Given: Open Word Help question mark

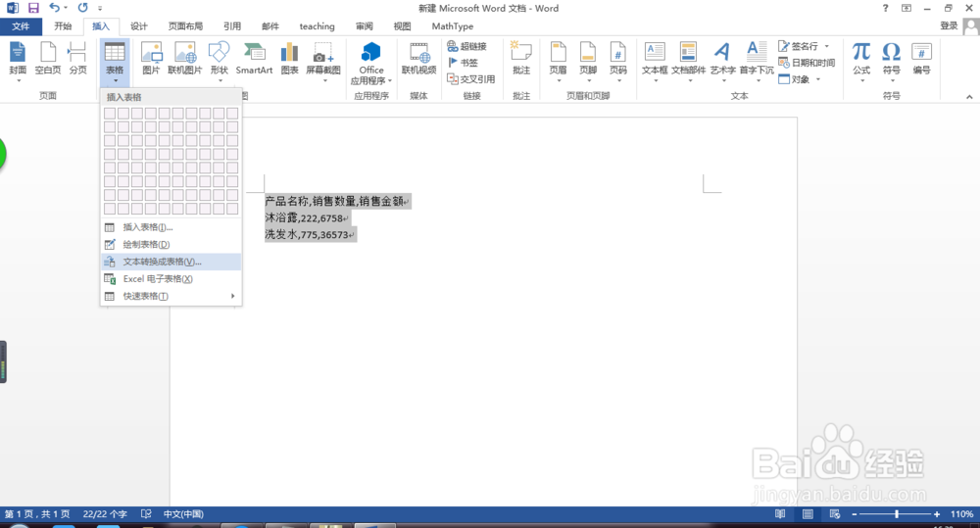Looking at the screenshot, I should 885,8.
